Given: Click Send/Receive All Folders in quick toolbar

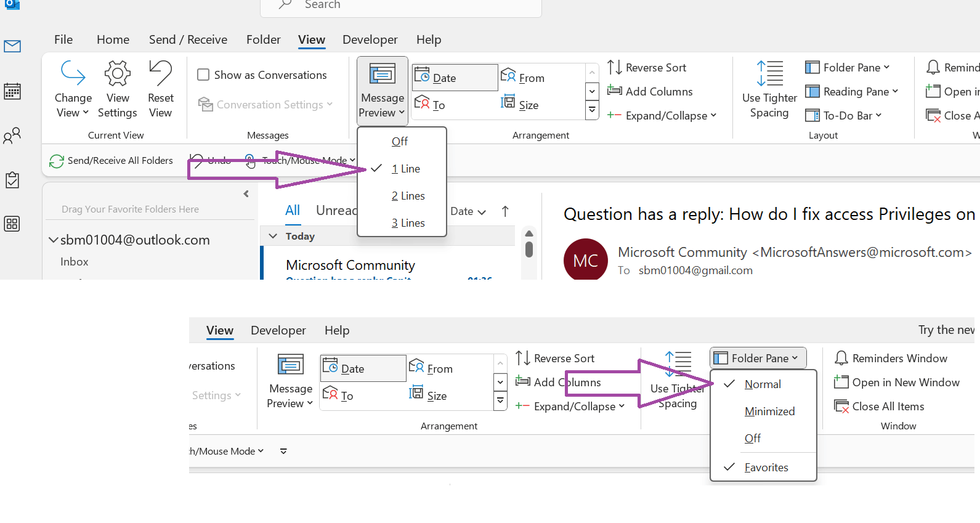Looking at the screenshot, I should 111,160.
